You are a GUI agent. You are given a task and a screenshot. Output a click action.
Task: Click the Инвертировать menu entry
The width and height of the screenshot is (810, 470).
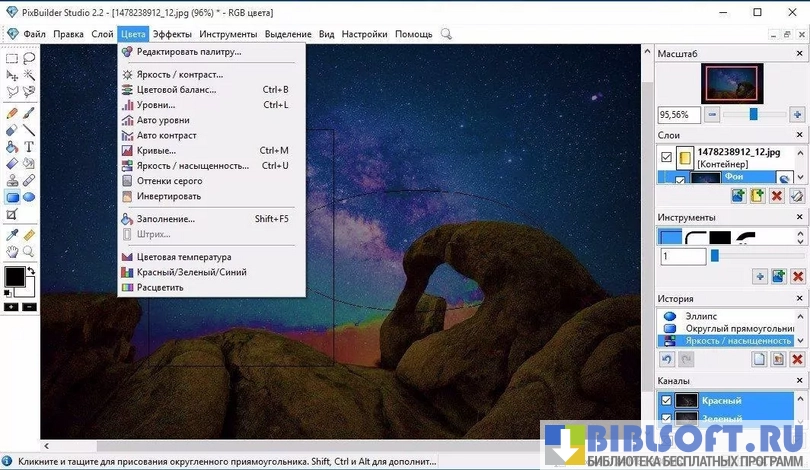(168, 196)
